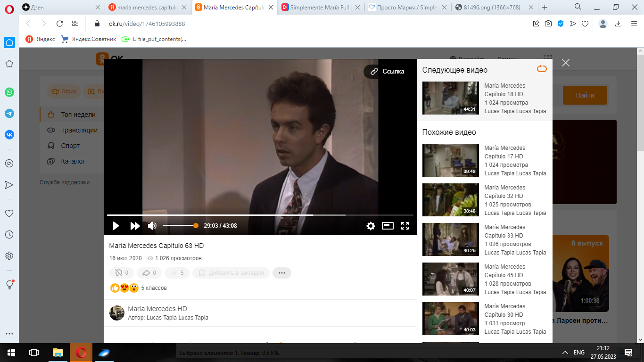This screenshot has height=362, width=644.
Task: Switch to Simplemente María Full tab
Action: click(x=321, y=8)
